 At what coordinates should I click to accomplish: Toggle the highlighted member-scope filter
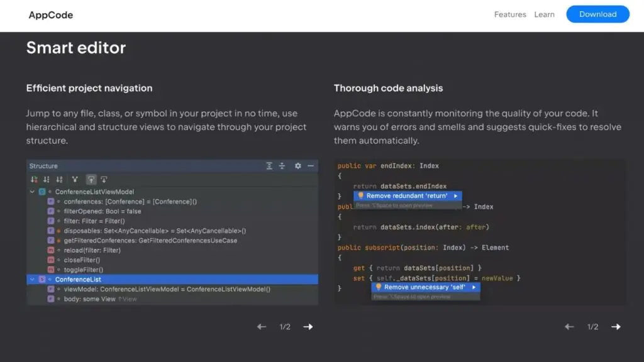pos(91,179)
